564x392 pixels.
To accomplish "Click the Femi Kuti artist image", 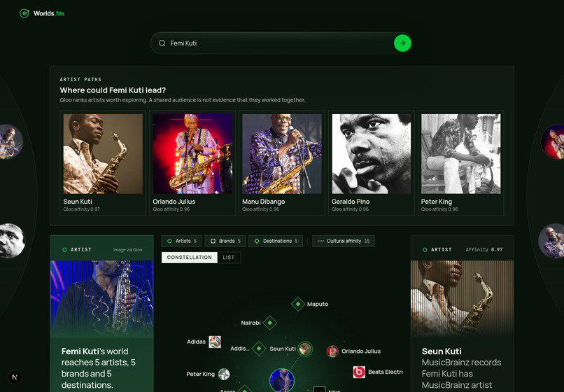I will [x=101, y=299].
